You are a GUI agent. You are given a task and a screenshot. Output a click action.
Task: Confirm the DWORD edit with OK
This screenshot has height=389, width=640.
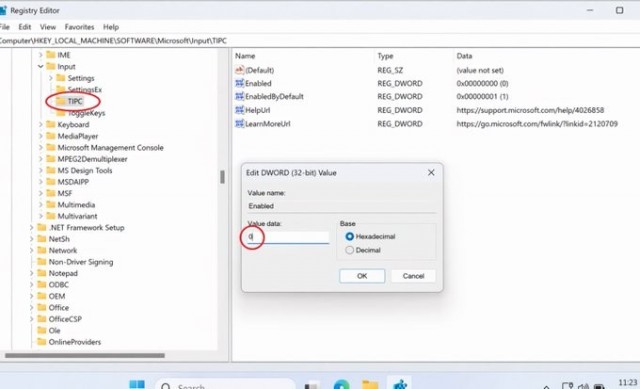click(362, 276)
